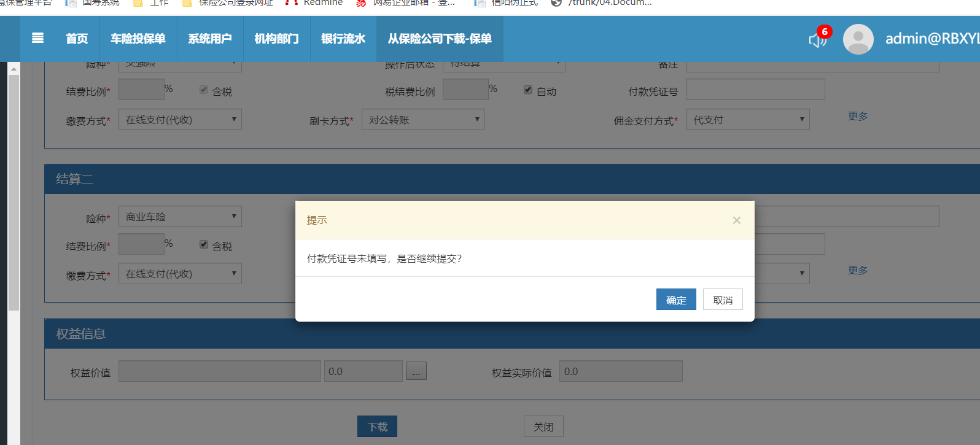Click the 更多 link in 结算二

click(858, 270)
